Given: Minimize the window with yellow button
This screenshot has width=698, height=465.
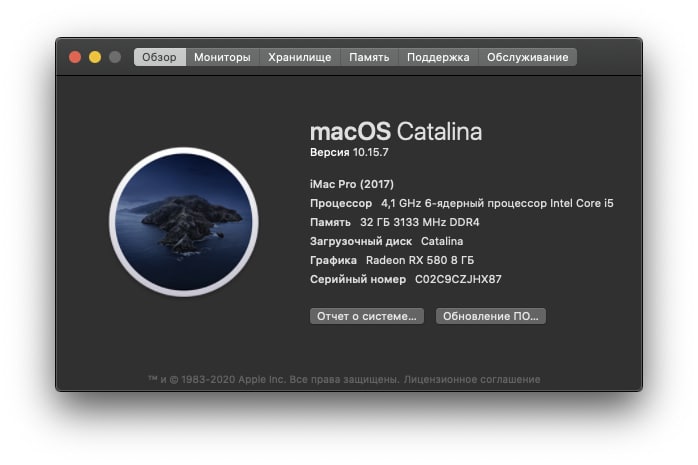Looking at the screenshot, I should 95,57.
